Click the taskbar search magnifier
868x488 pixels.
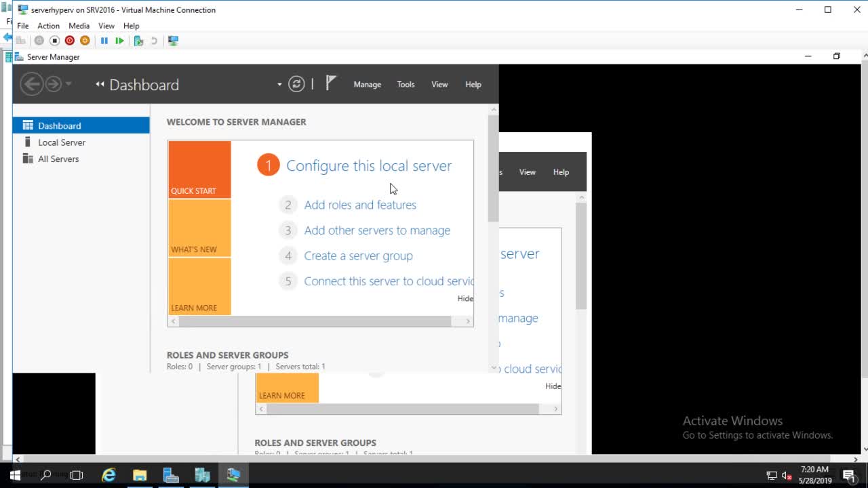pyautogui.click(x=46, y=475)
